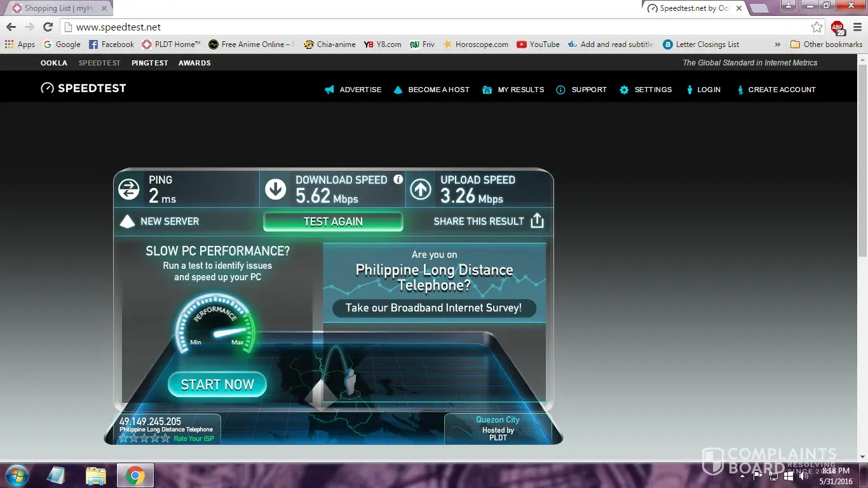The height and width of the screenshot is (488, 868).
Task: Open the Facebook bookmark
Action: (112, 44)
